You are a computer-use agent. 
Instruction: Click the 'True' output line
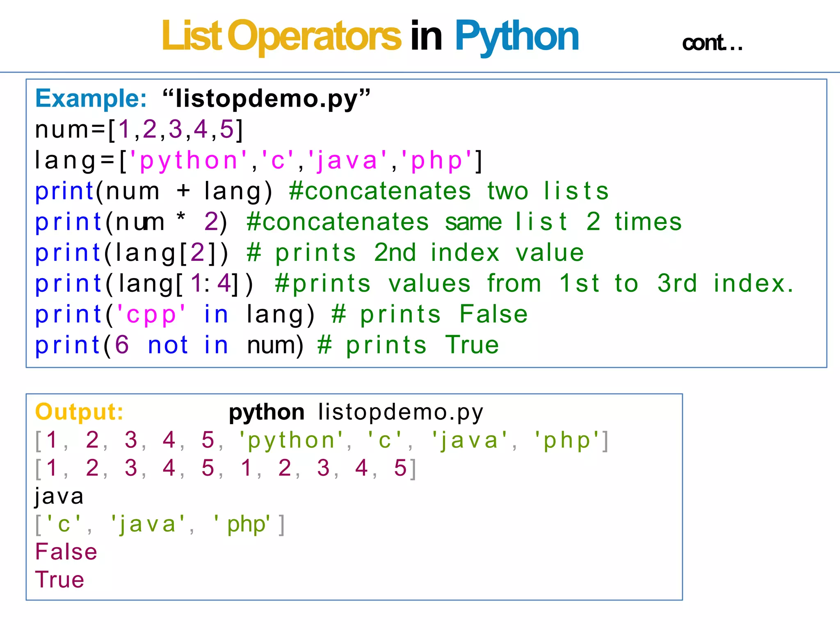(60, 580)
